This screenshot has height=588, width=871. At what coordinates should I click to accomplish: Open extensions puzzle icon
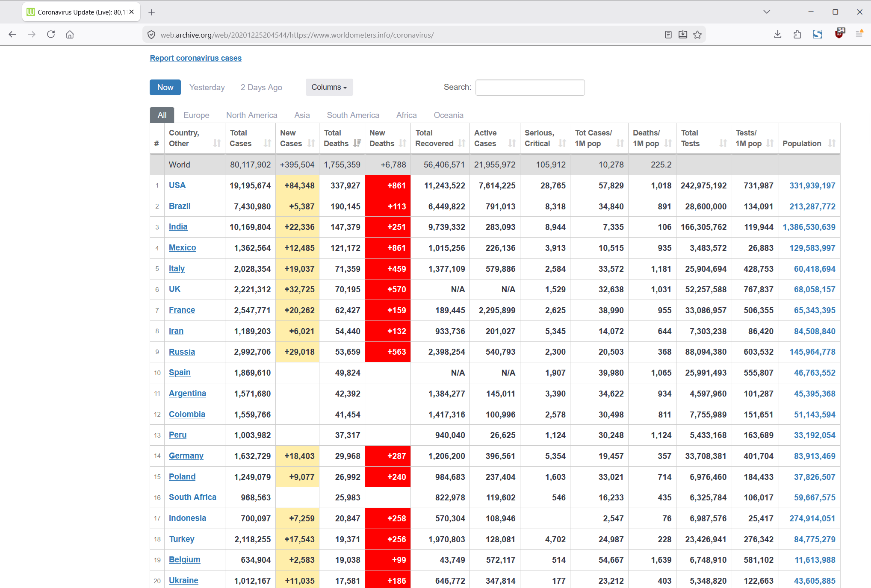tap(797, 35)
